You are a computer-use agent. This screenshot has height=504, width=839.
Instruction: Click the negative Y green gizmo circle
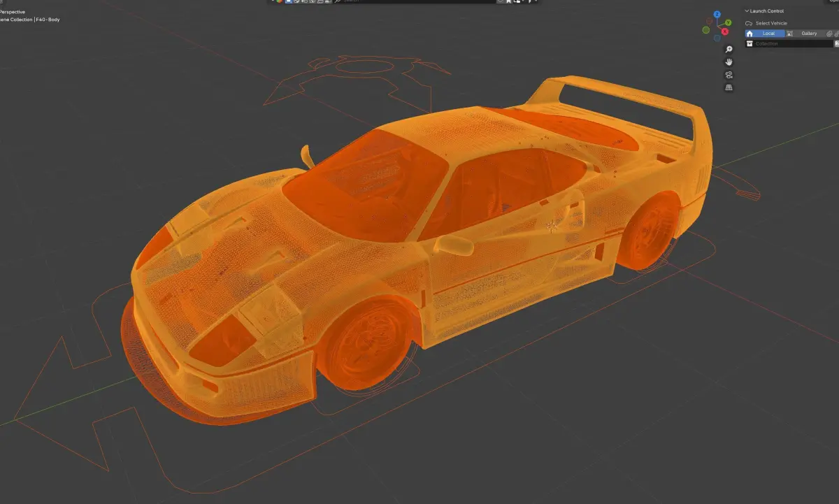coord(706,30)
